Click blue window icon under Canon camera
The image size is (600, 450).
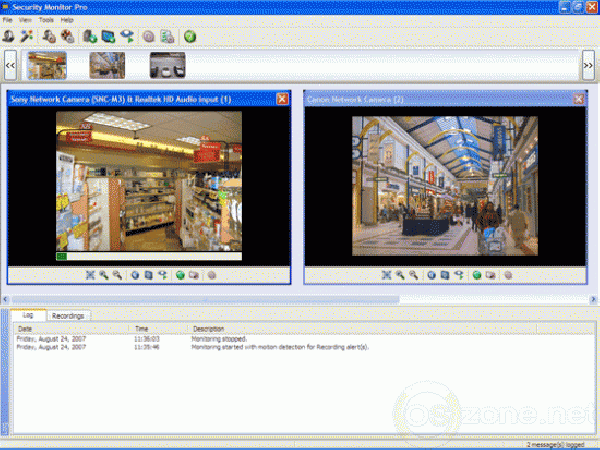pos(445,275)
